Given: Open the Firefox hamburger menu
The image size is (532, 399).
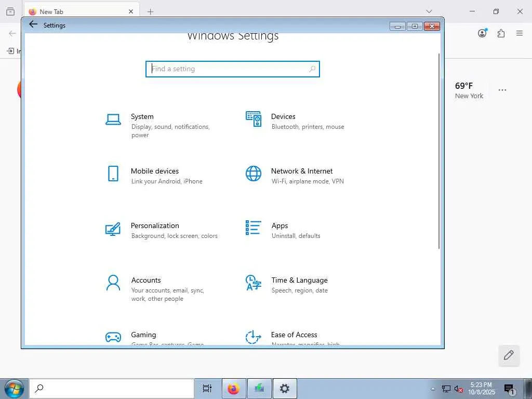Looking at the screenshot, I should 520,33.
